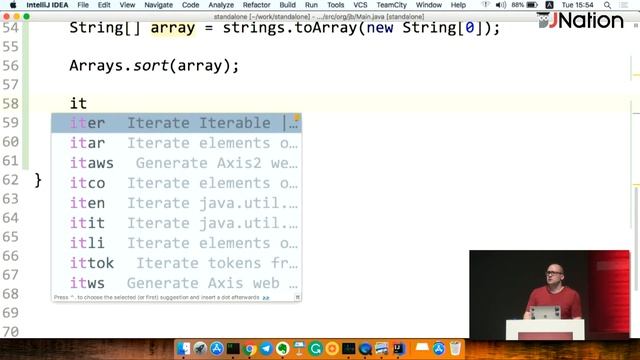Choose the 'itws' Generate Axis web suggestion
The height and width of the screenshot is (360, 640).
[x=176, y=283]
